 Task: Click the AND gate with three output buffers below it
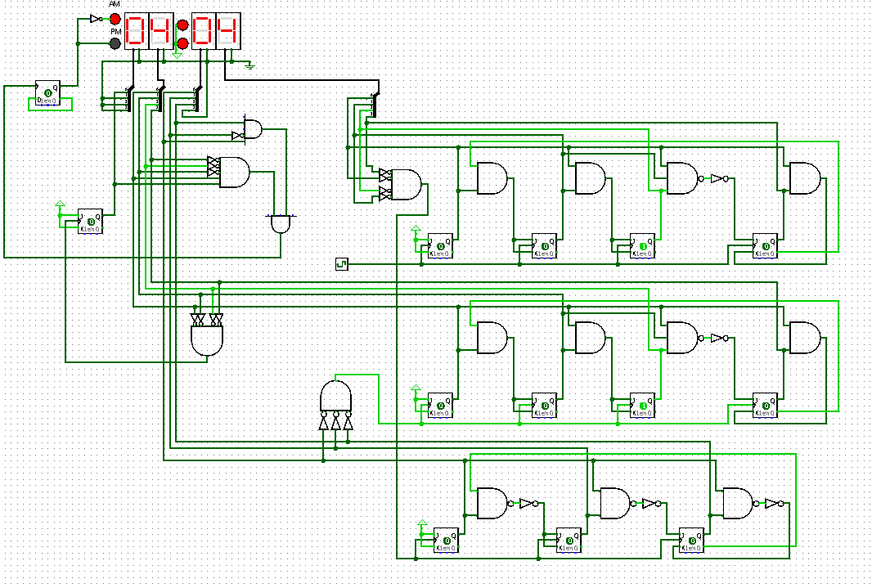pos(335,398)
